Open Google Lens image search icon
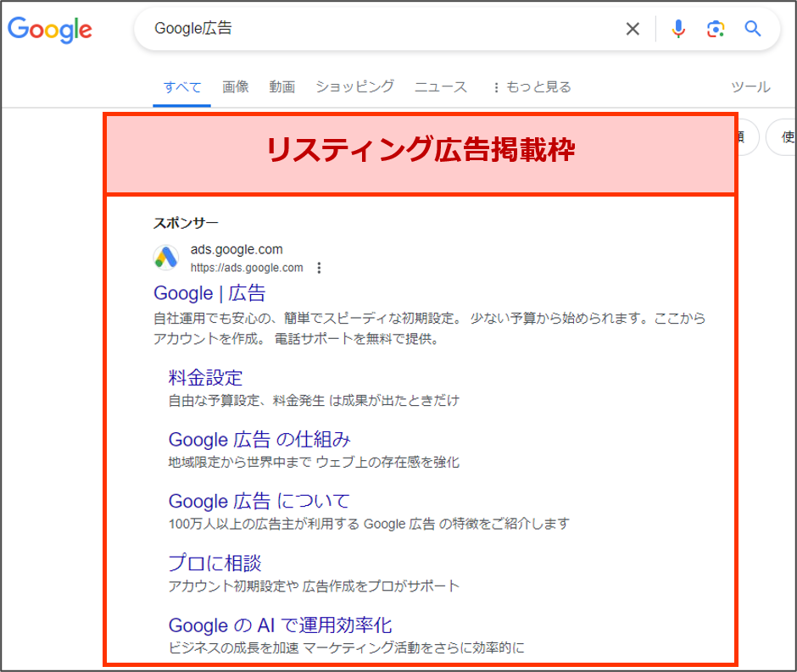 [715, 29]
